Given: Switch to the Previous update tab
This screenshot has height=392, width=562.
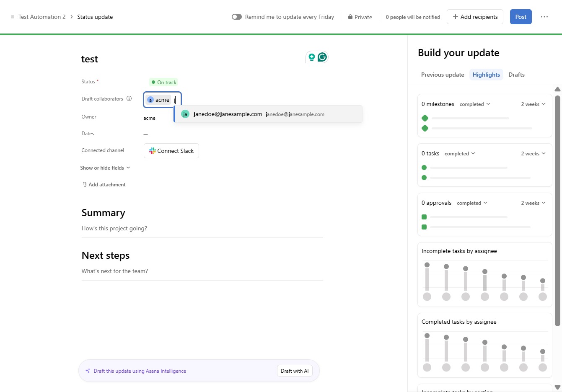Looking at the screenshot, I should (x=443, y=75).
